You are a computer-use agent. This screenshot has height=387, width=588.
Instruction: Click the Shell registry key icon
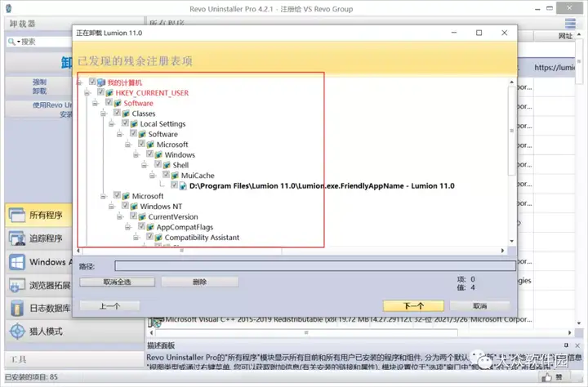coord(167,165)
